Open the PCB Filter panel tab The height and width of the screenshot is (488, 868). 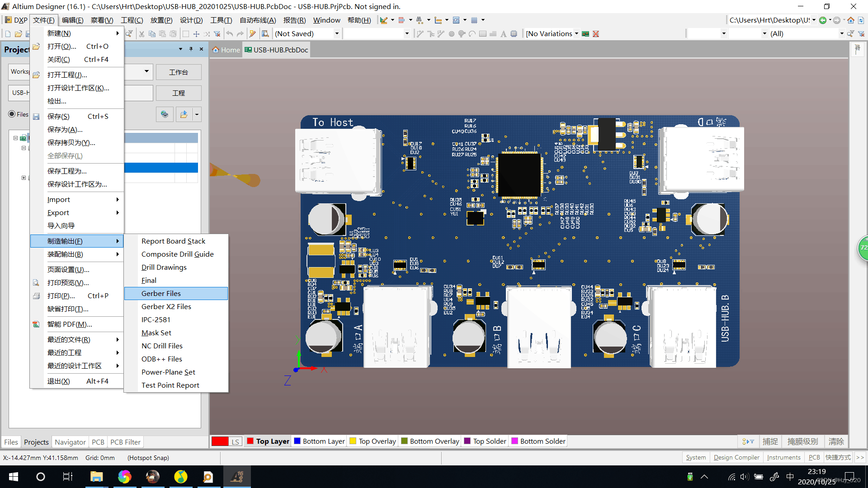coord(125,442)
